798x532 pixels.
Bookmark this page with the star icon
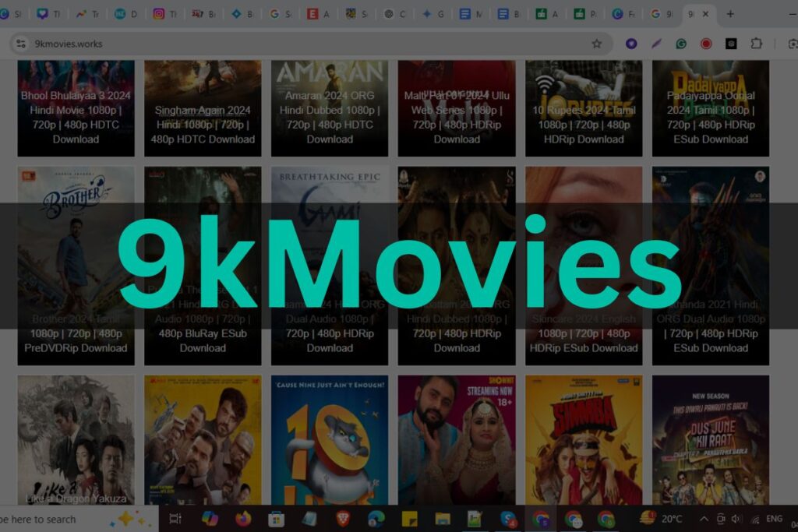click(596, 44)
